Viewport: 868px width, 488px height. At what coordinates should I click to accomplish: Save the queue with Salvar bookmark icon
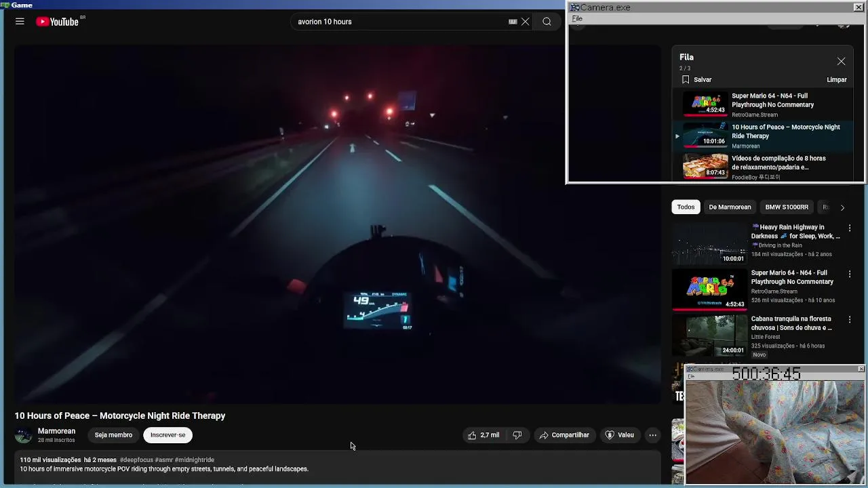tap(686, 79)
